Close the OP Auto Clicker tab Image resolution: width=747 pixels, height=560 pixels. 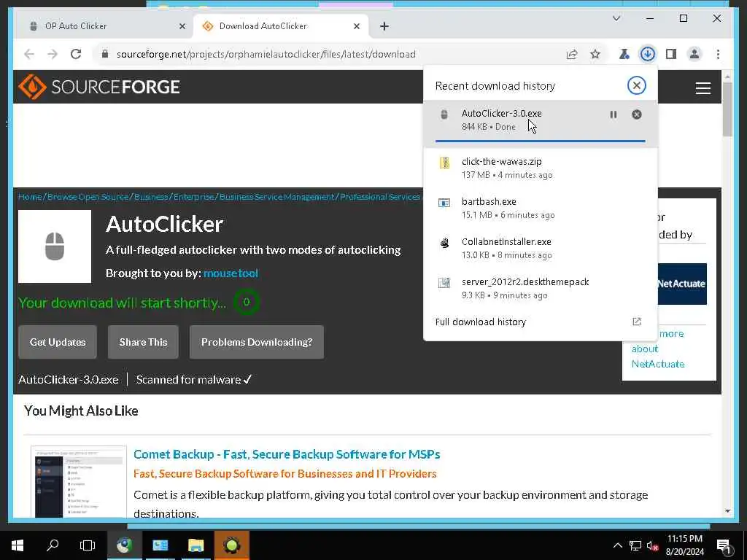[x=182, y=26]
